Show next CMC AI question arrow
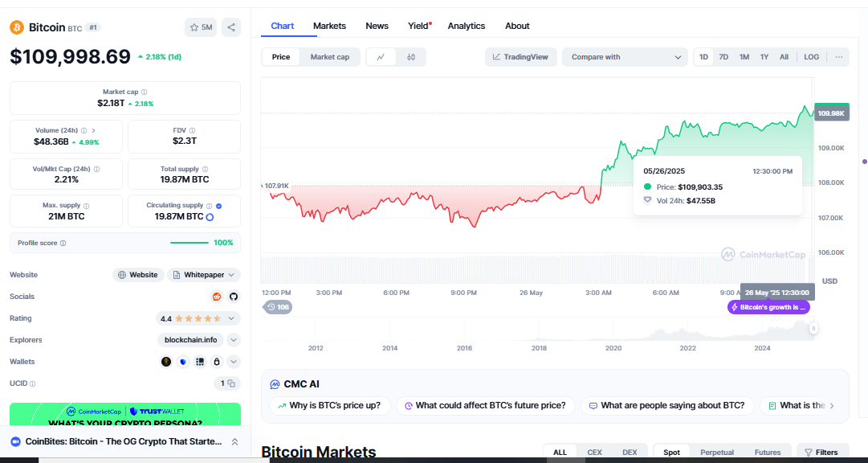868x463 pixels. (831, 406)
